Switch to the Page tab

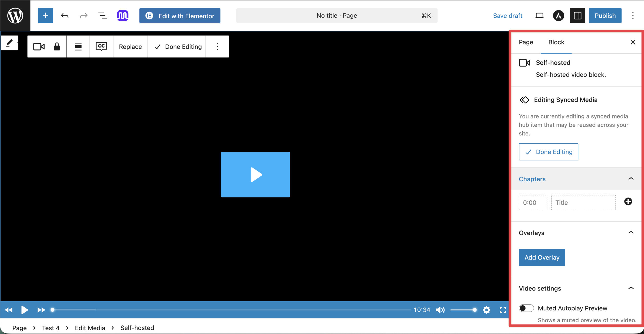tap(526, 42)
